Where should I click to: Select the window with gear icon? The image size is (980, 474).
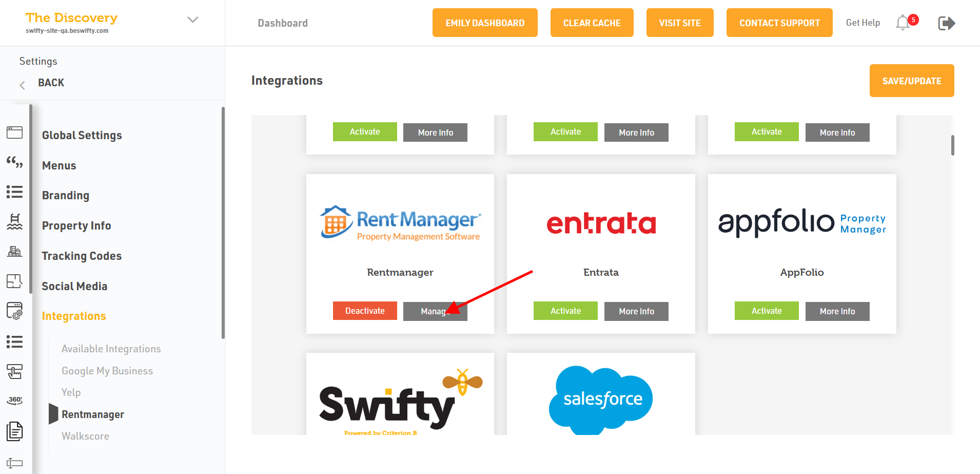pyautogui.click(x=14, y=311)
